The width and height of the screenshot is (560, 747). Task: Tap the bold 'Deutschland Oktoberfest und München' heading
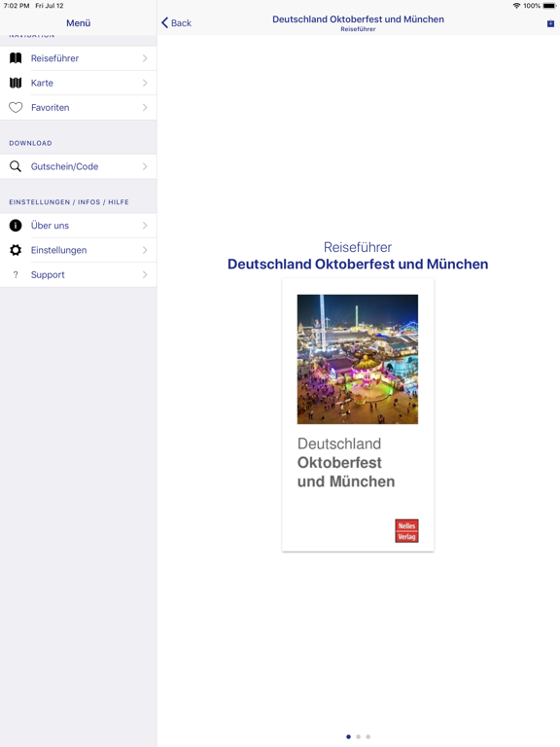358,264
